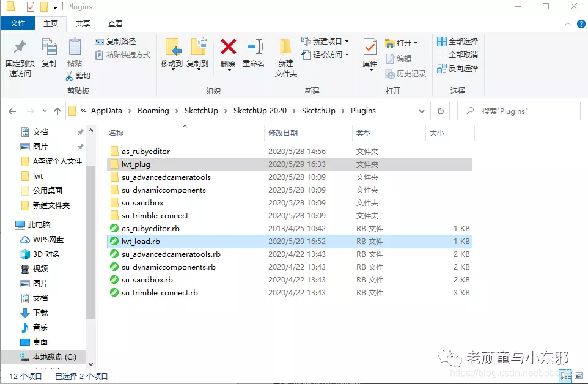Pin to Quick access (固定到快速访问)
588x384 pixels.
click(20, 58)
